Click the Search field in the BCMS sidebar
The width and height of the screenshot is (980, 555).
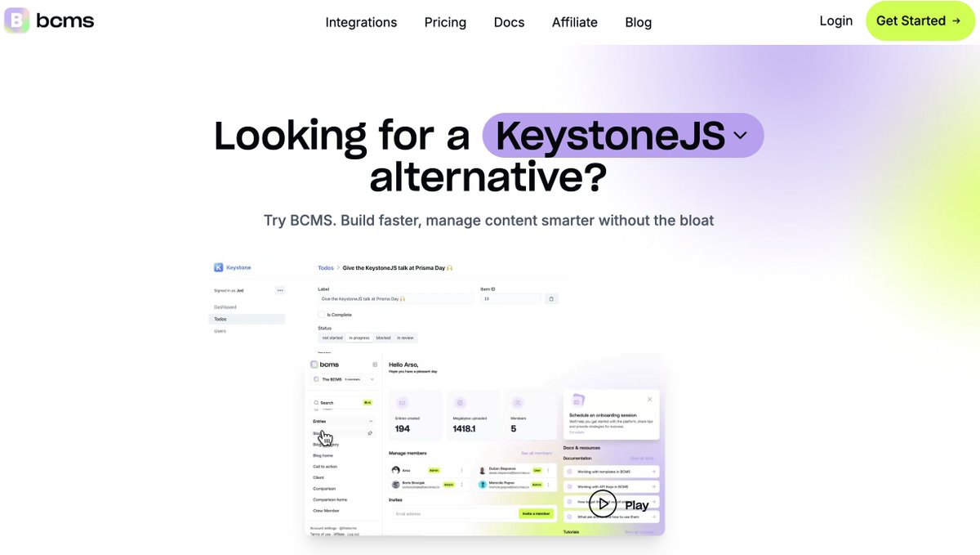point(343,403)
